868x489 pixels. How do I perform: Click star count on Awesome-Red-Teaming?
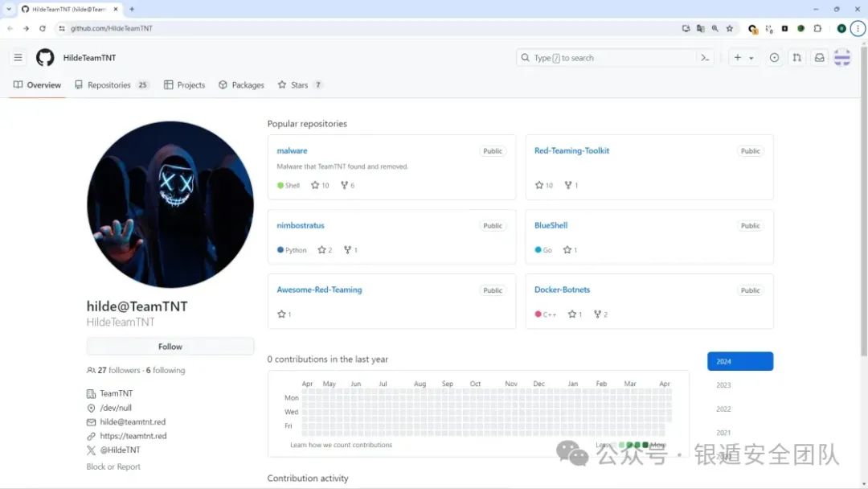(284, 314)
